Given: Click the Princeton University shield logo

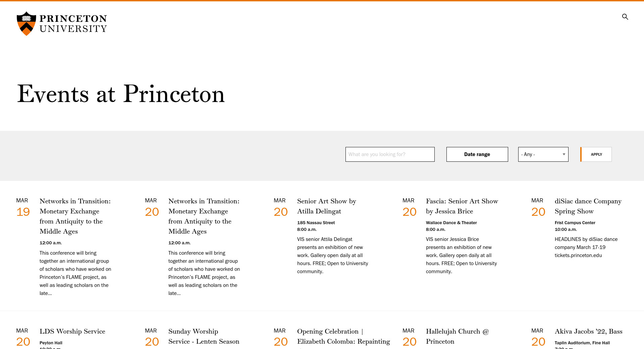Looking at the screenshot, I should point(26,23).
